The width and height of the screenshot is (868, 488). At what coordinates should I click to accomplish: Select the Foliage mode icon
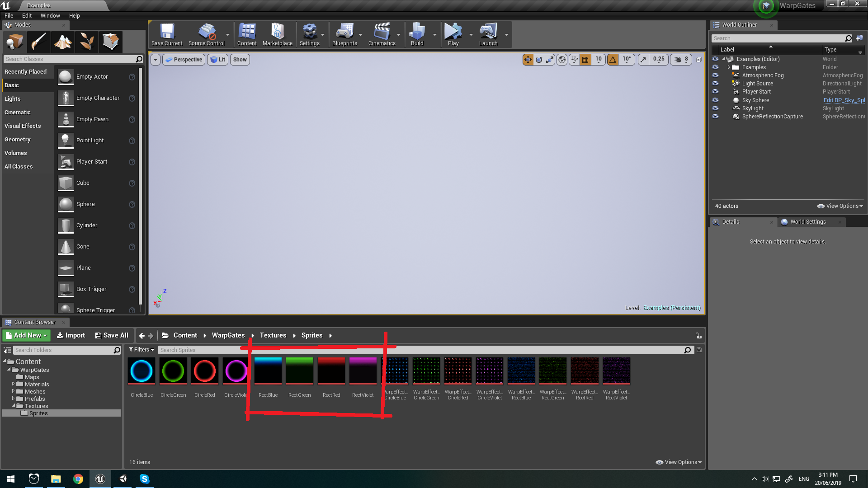point(87,42)
